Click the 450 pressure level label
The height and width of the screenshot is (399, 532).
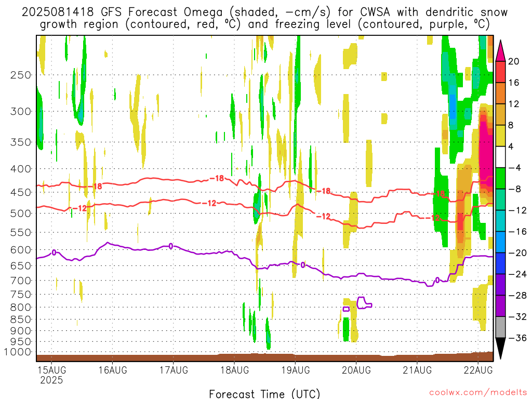21,192
